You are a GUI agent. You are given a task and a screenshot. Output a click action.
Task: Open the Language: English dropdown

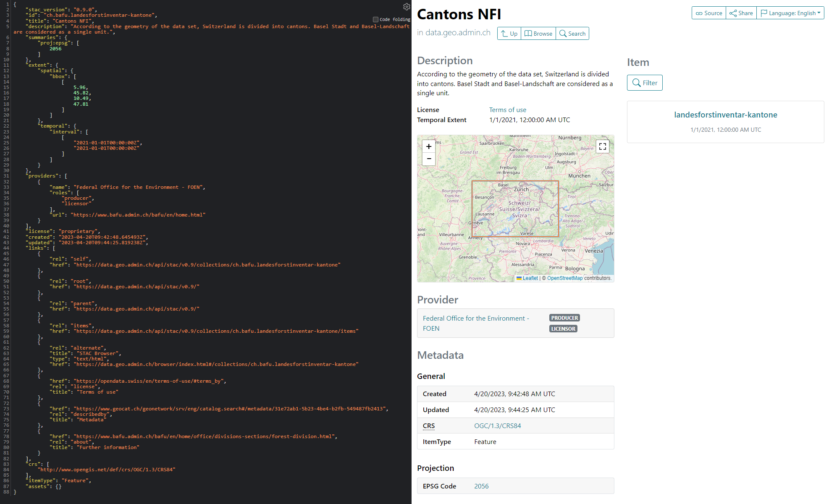[790, 13]
